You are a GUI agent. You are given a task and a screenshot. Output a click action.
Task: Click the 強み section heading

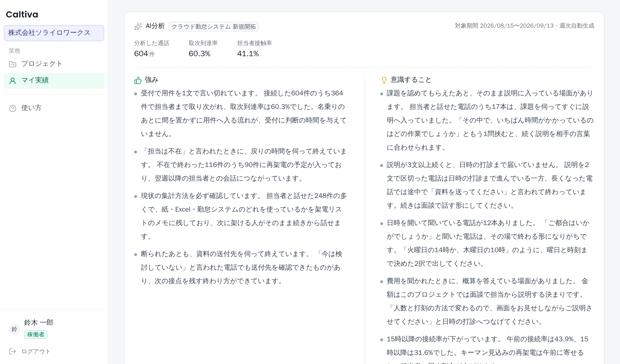click(151, 80)
